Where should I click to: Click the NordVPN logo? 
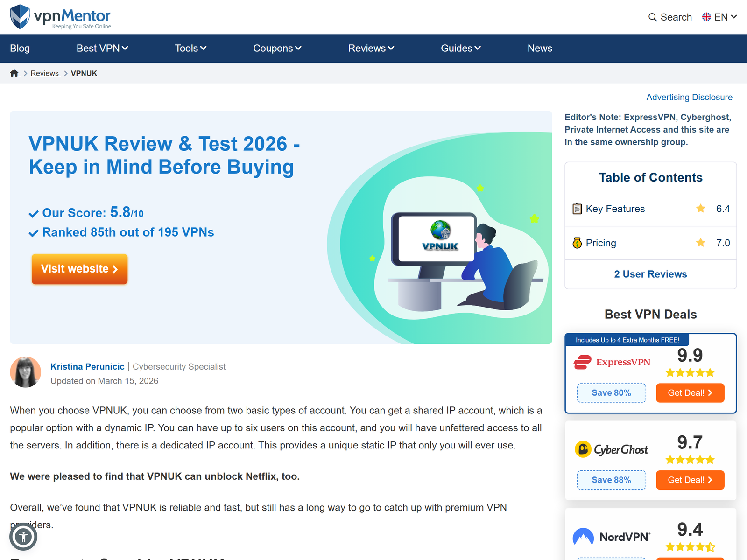click(x=611, y=537)
